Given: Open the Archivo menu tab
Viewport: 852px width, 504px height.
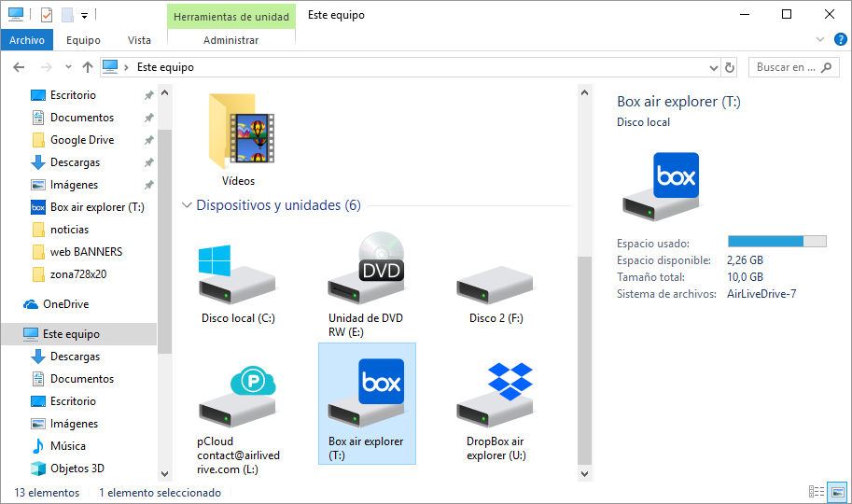Looking at the screenshot, I should coord(27,40).
